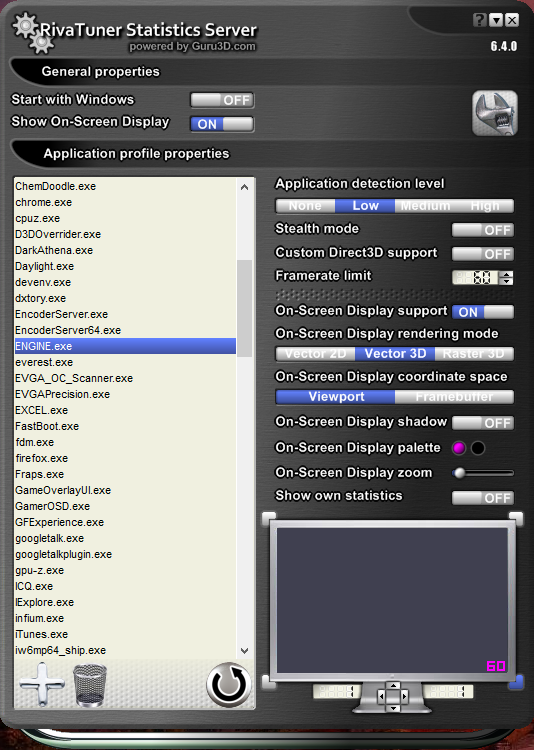Increase the Framerate limit with the up stepper arrow
This screenshot has height=750, width=534.
(506, 274)
